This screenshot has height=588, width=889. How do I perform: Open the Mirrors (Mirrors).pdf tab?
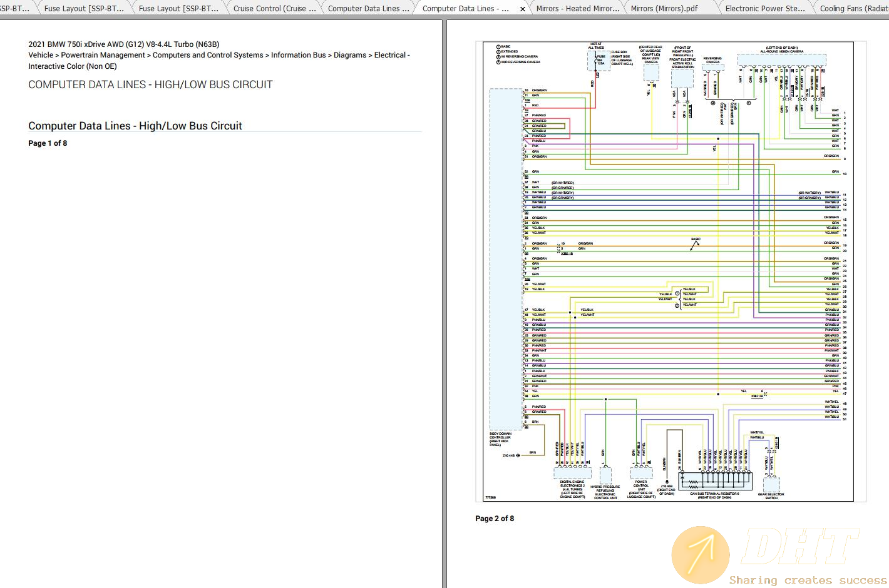[x=664, y=9]
